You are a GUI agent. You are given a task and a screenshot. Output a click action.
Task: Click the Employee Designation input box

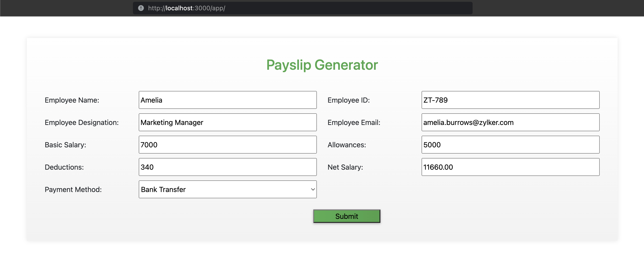click(x=228, y=122)
